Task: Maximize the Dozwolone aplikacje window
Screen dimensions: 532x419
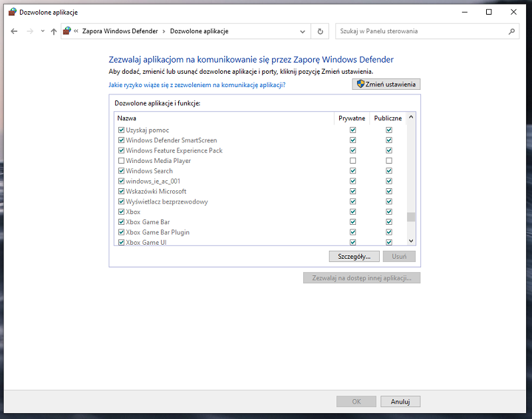Action: click(489, 12)
